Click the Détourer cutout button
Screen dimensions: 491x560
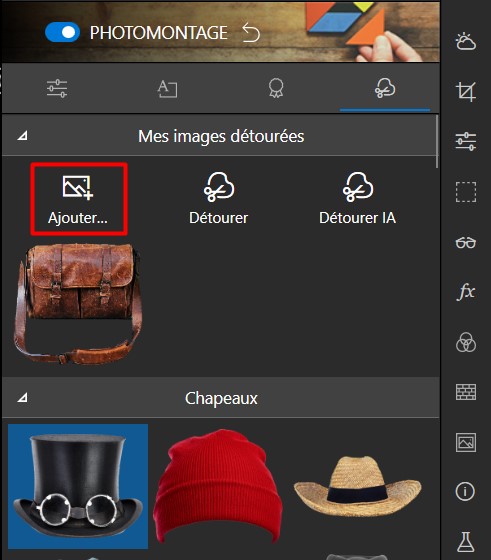point(219,199)
